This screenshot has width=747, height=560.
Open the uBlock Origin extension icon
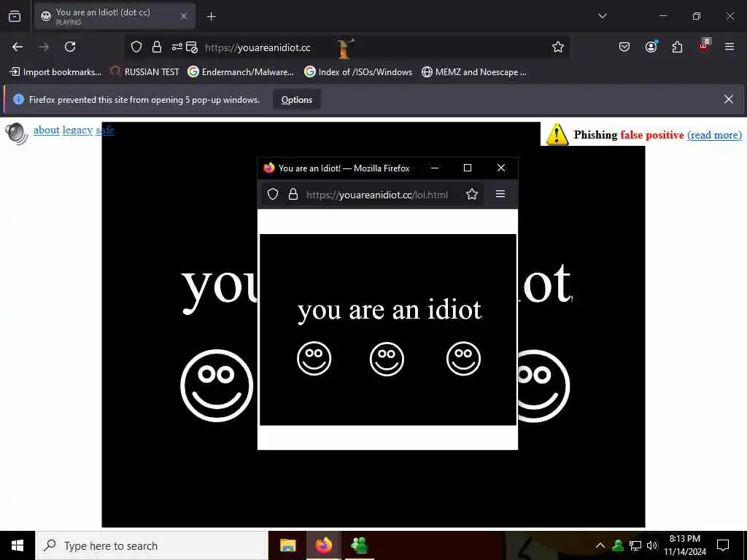(x=704, y=46)
